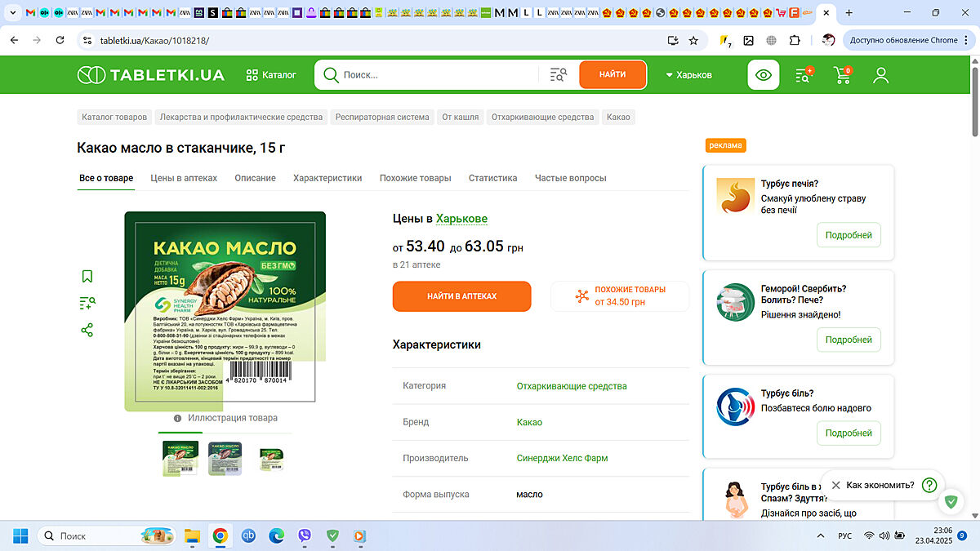The image size is (980, 551).
Task: Open the shopping list icon in header
Action: 804,75
